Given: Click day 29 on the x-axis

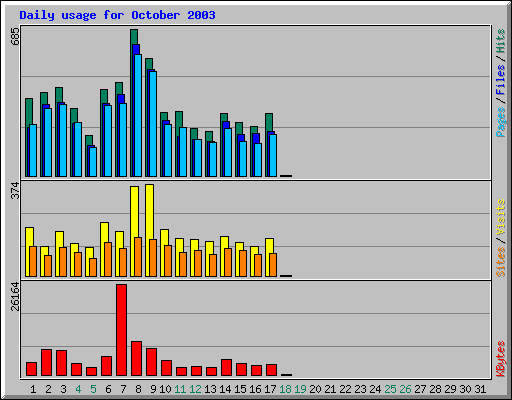Looking at the screenshot, I should [450, 389].
